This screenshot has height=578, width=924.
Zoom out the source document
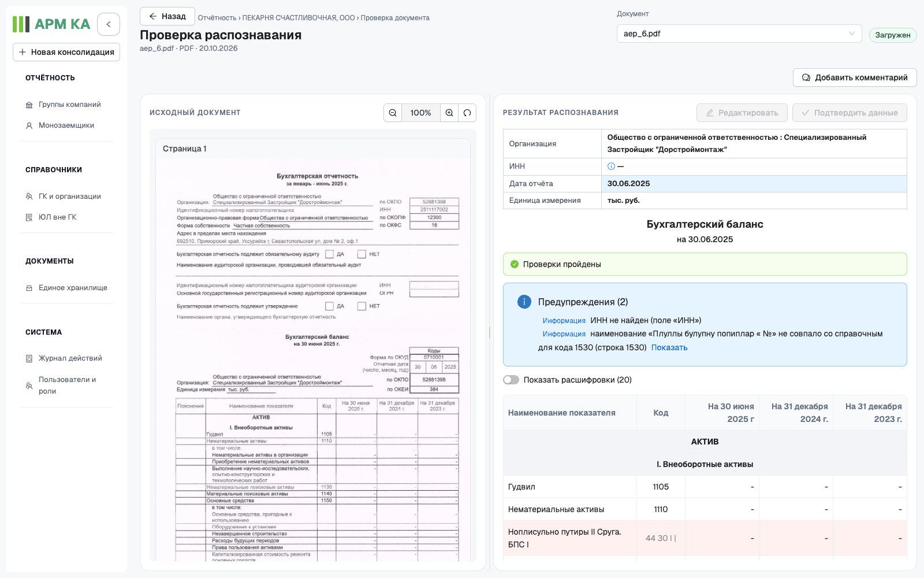[x=393, y=113]
